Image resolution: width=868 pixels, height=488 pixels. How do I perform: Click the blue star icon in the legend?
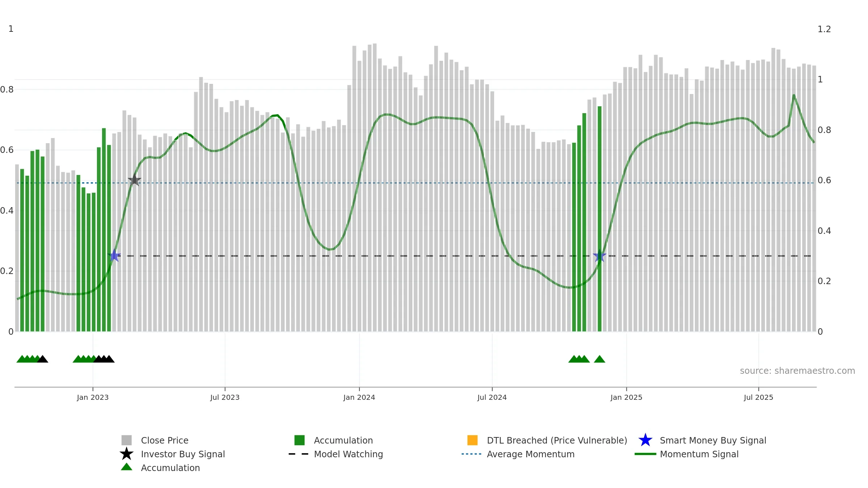tap(645, 440)
